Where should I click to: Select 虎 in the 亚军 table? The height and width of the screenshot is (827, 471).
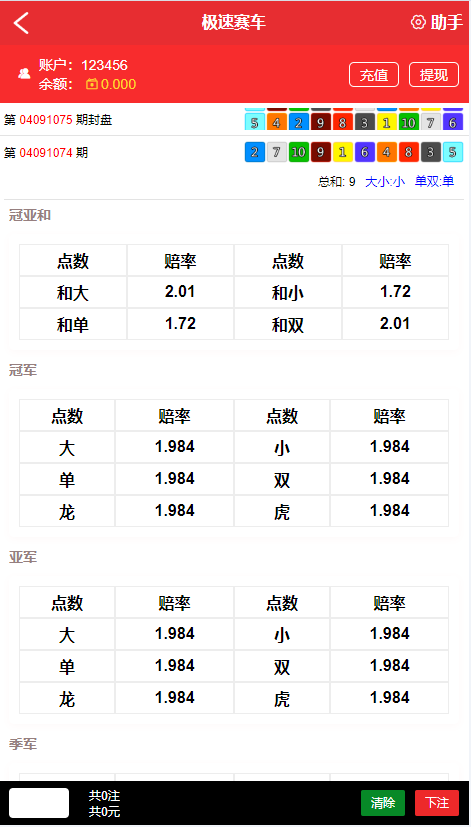point(282,698)
